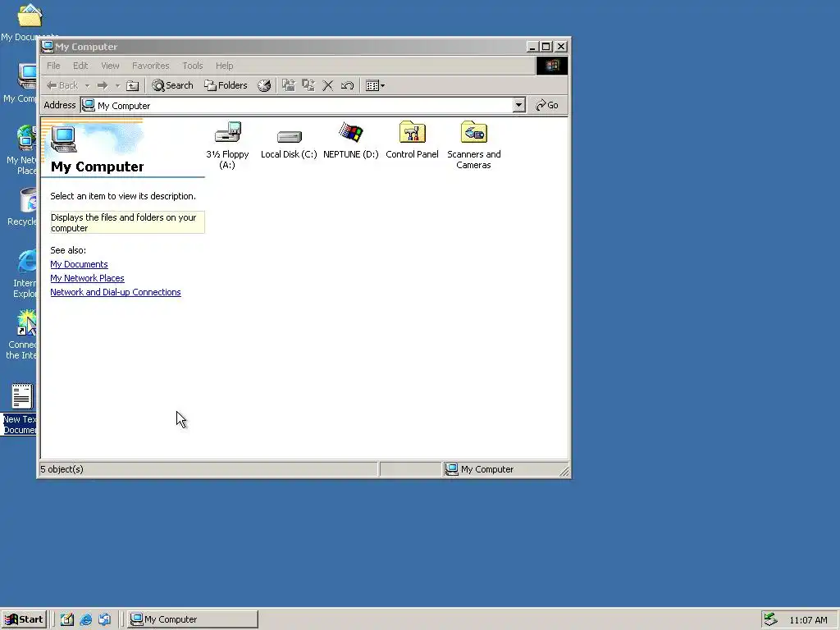Expand the Forward history dropdown arrow

point(117,85)
